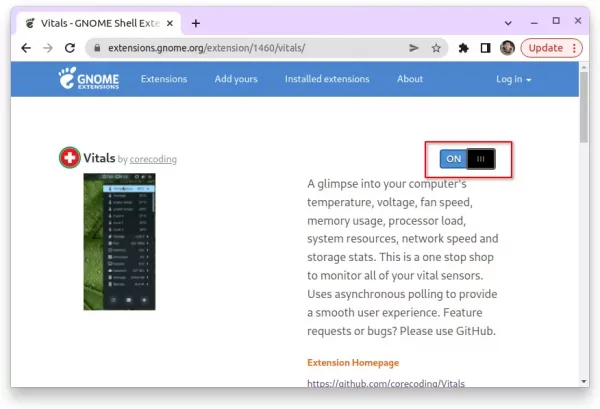Open the Extensions nav item

164,79
